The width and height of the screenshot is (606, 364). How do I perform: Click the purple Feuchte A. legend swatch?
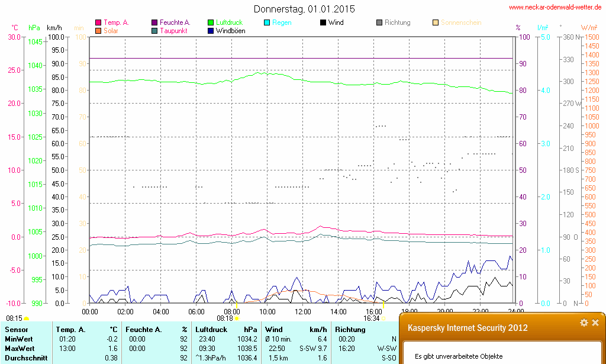click(x=154, y=23)
